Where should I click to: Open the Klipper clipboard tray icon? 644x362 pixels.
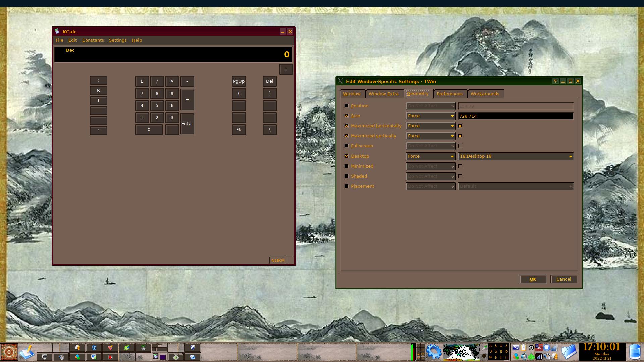point(524,347)
